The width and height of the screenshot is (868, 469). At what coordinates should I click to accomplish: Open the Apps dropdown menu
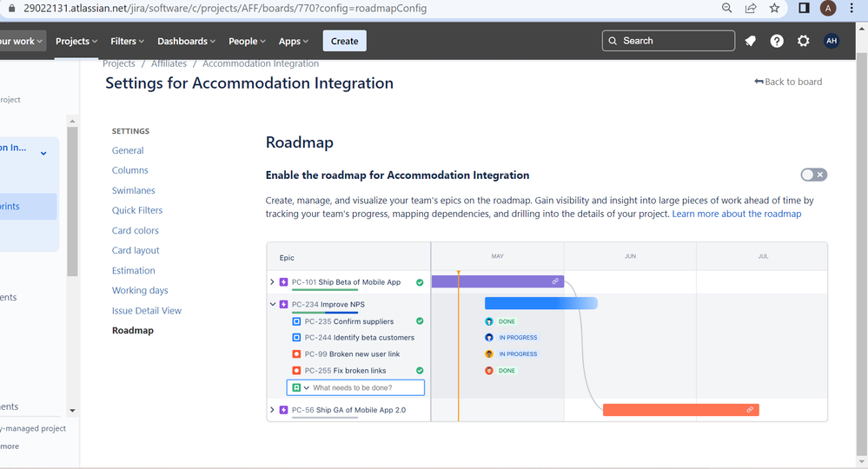[x=294, y=41]
